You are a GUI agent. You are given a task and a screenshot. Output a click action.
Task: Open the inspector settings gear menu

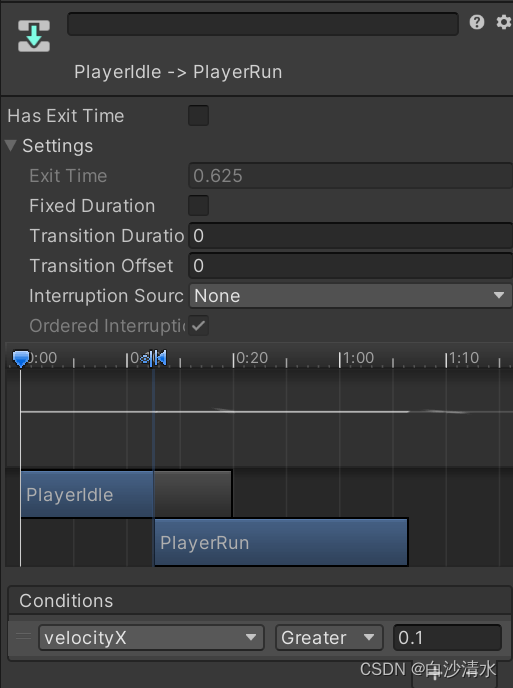pos(504,22)
